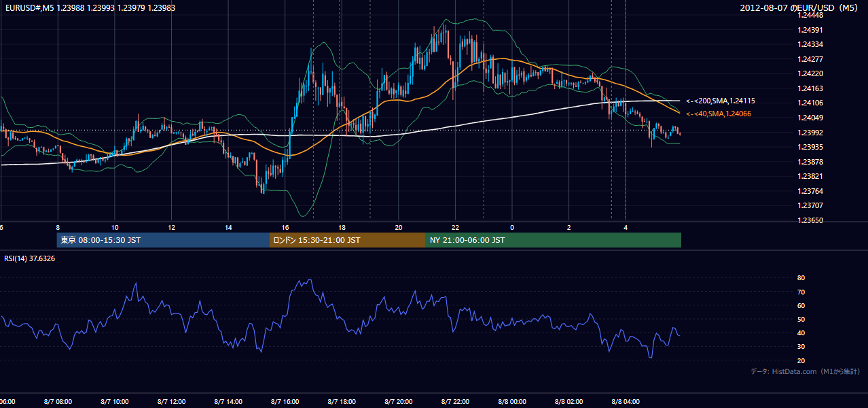The width and height of the screenshot is (868, 408).
Task: Click the 8/7 20:00 time axis label
Action: [x=399, y=402]
